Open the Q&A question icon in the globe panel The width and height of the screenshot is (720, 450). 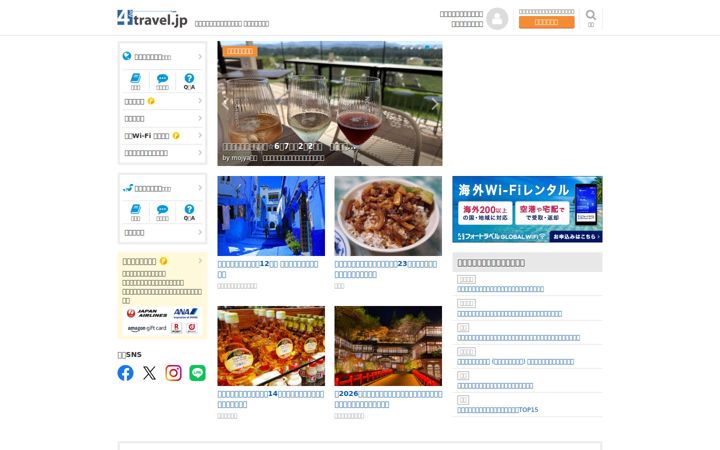pos(189,78)
